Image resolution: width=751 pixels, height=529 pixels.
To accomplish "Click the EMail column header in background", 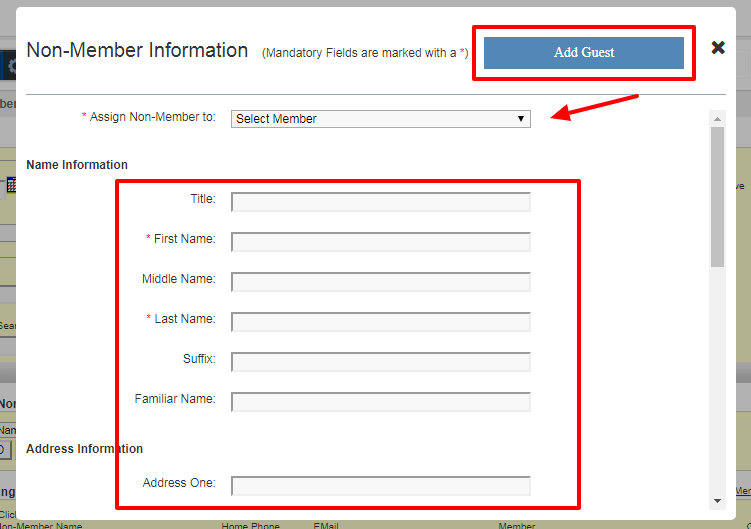I will pos(326,526).
